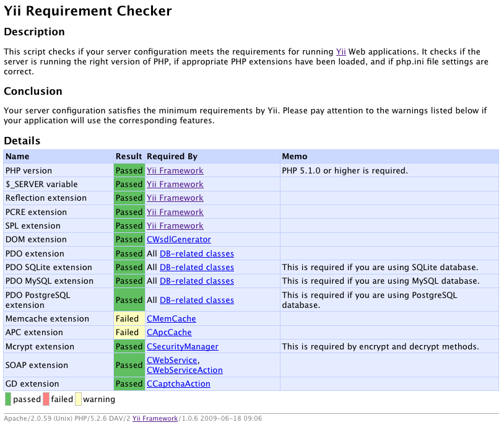
Task: Follow DB-related classes link in PDO PostgreSQL row
Action: [196, 300]
